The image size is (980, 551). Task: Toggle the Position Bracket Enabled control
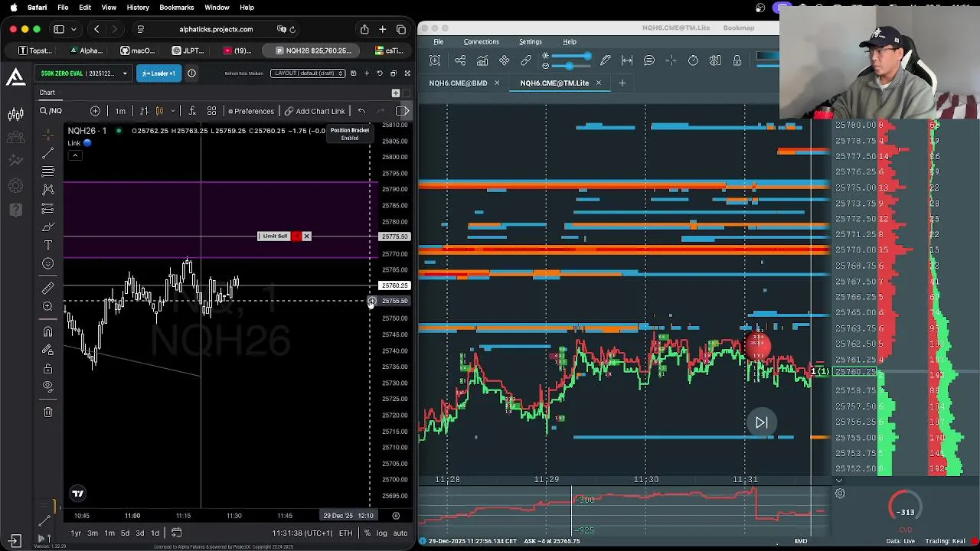click(x=350, y=134)
